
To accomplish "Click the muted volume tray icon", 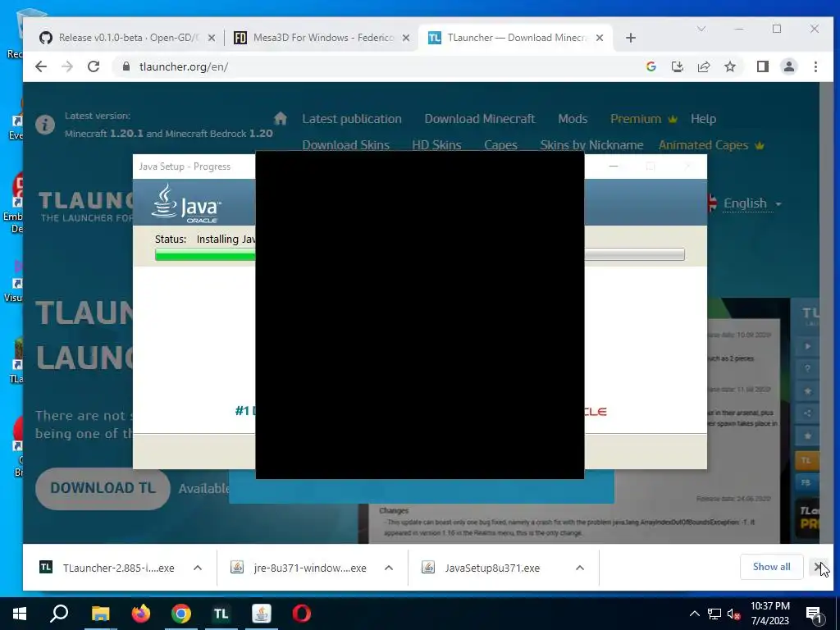I will (x=733, y=614).
